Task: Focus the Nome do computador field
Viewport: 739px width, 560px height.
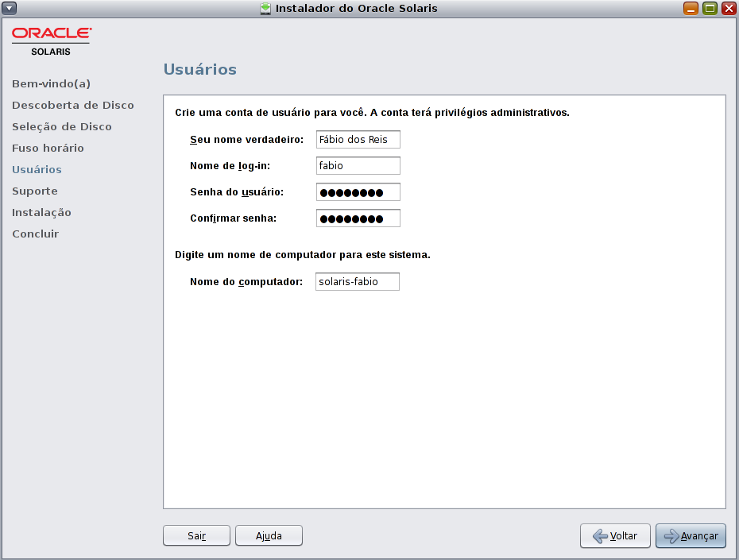Action: click(358, 282)
